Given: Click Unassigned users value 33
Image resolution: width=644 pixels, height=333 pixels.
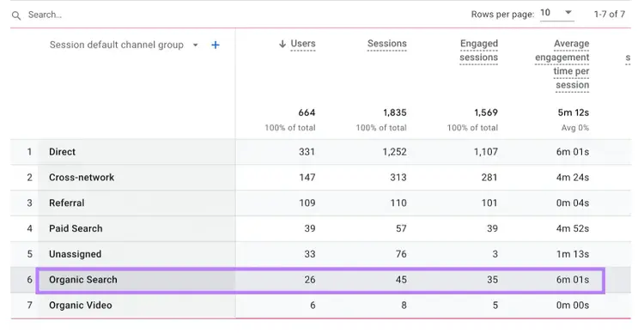Looking at the screenshot, I should (310, 254).
